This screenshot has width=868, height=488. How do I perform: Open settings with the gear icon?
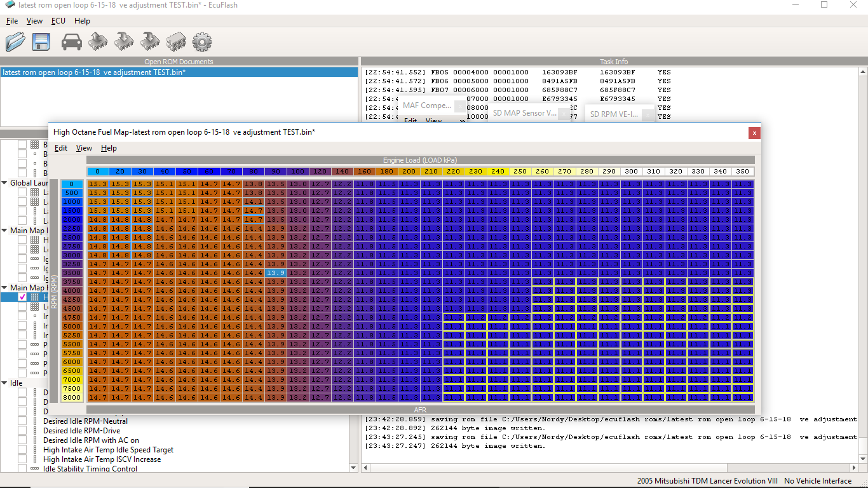click(201, 42)
